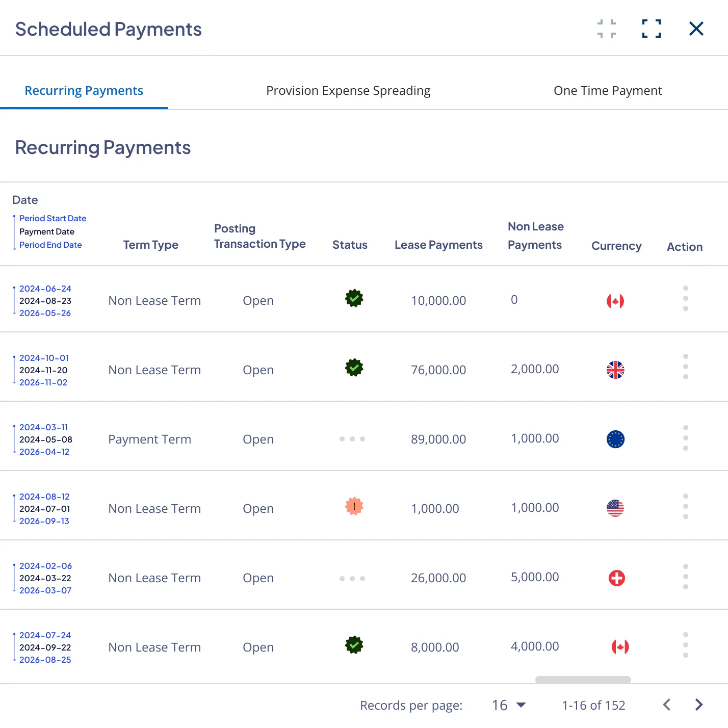The width and height of the screenshot is (728, 728).
Task: Expand Scheduled Payments to full screen
Action: 652,29
